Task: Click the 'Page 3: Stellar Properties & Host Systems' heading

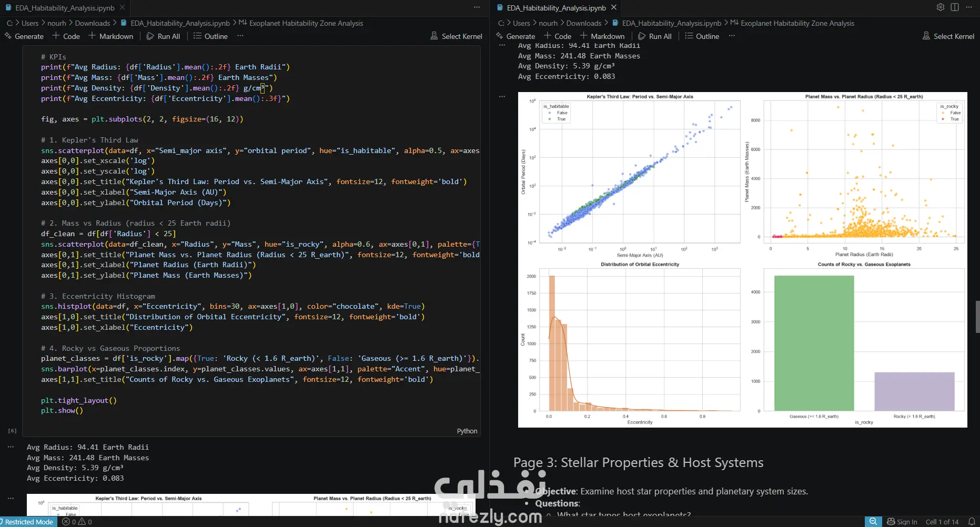Action: pyautogui.click(x=638, y=462)
